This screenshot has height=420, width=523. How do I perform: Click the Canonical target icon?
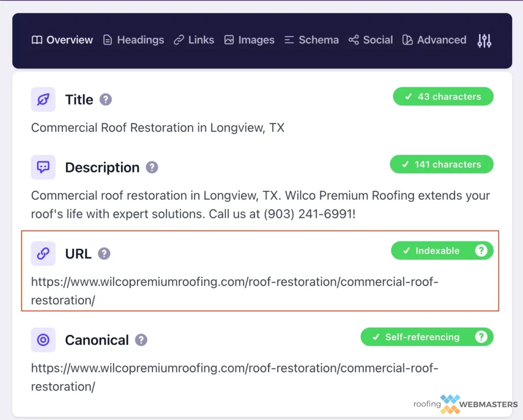point(43,340)
